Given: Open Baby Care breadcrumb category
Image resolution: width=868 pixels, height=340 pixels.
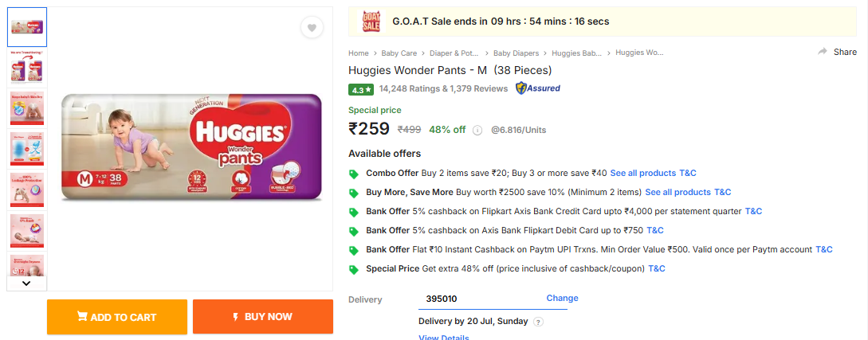Looking at the screenshot, I should click(x=398, y=53).
